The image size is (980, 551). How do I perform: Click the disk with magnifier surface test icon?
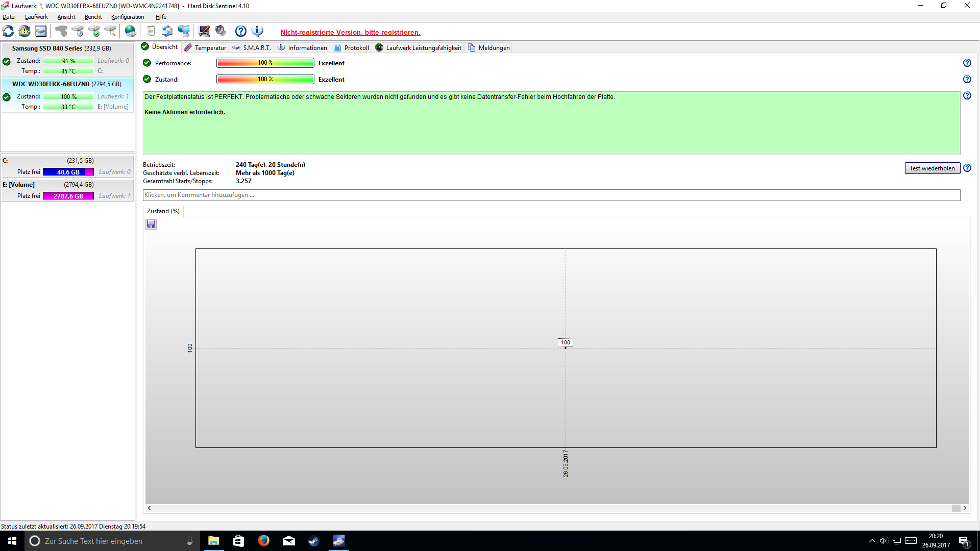110,31
